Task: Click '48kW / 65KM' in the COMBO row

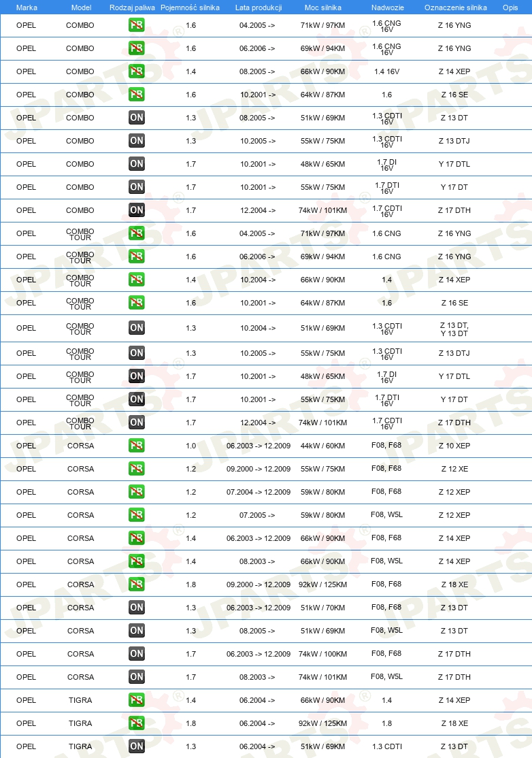Action: (x=322, y=164)
